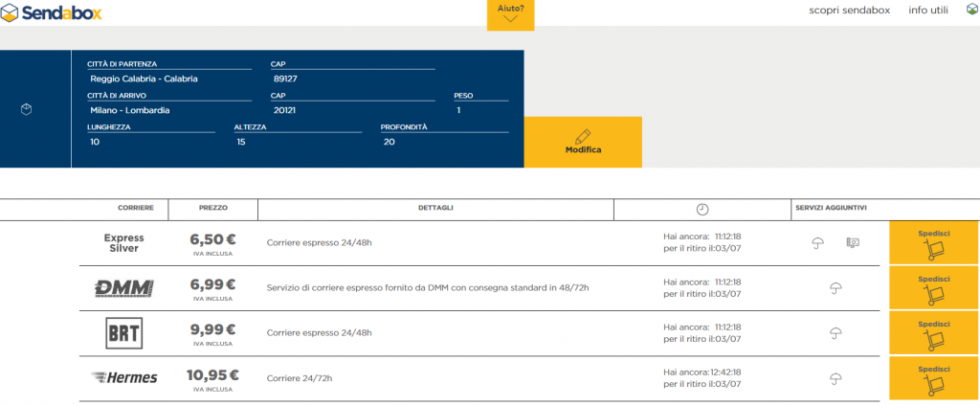
Task: Click the umbrella insurance icon for Hermes
Action: 835,378
